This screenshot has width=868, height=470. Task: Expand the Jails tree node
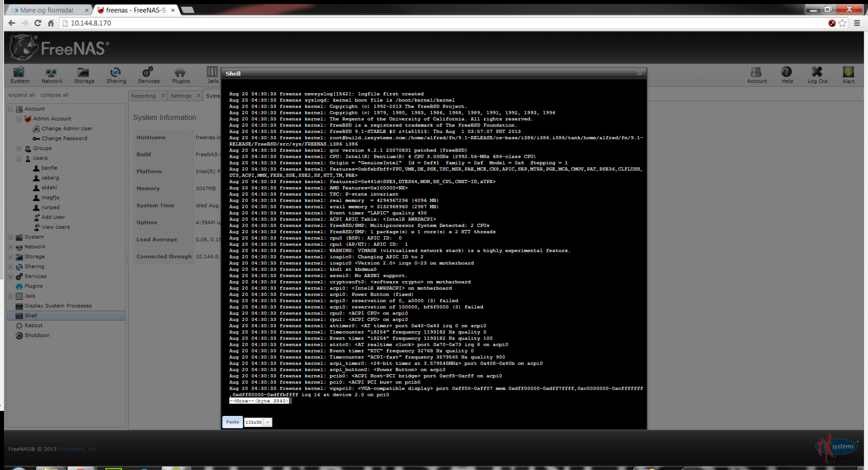tap(10, 296)
